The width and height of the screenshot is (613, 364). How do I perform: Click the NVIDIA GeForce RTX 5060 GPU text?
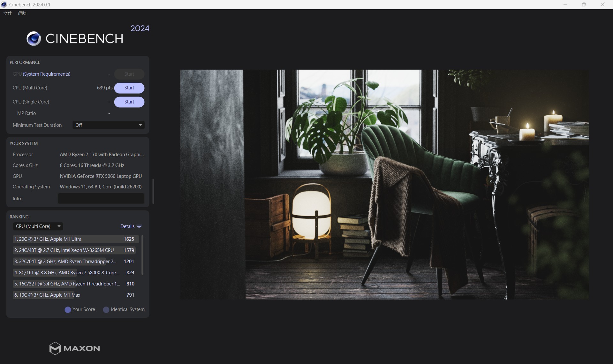pos(101,176)
